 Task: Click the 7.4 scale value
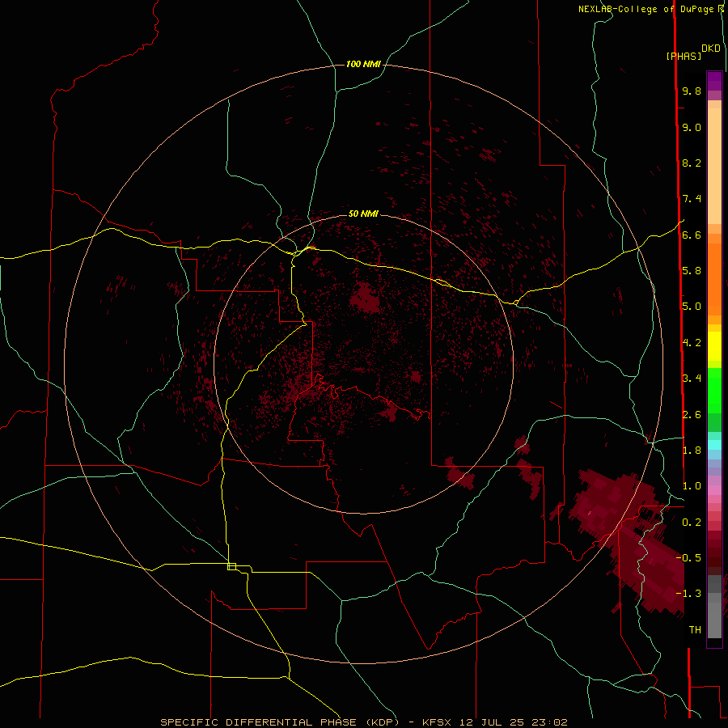692,199
